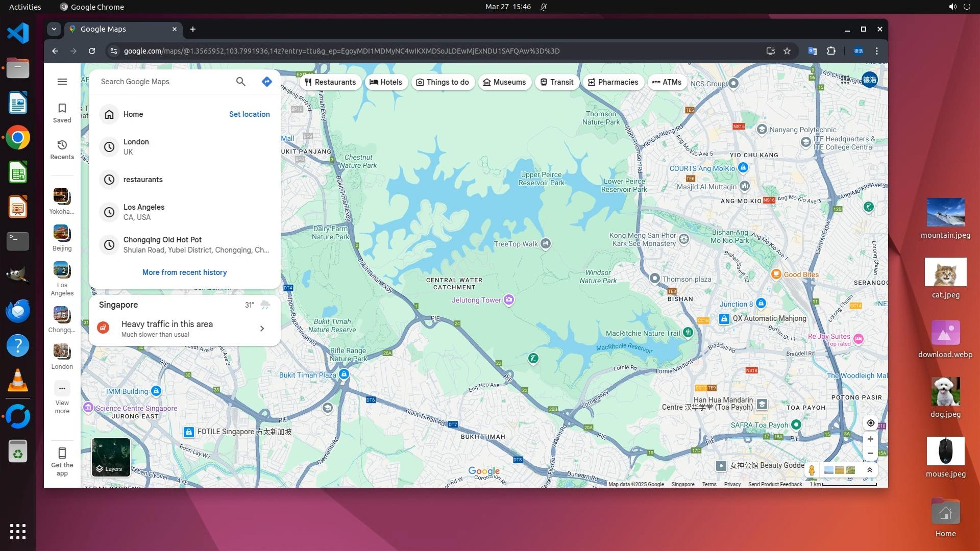This screenshot has width=980, height=551.
Task: Zoom in with the plus button
Action: coord(870,439)
